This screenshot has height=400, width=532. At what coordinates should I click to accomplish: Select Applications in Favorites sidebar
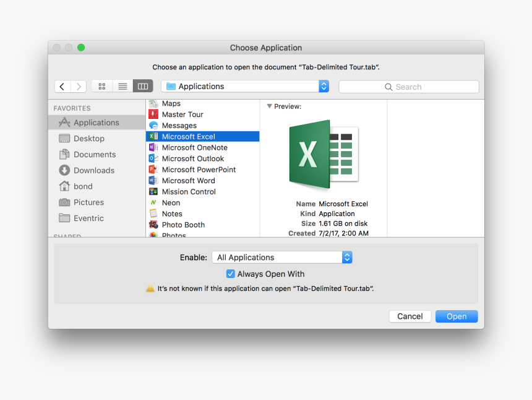97,122
